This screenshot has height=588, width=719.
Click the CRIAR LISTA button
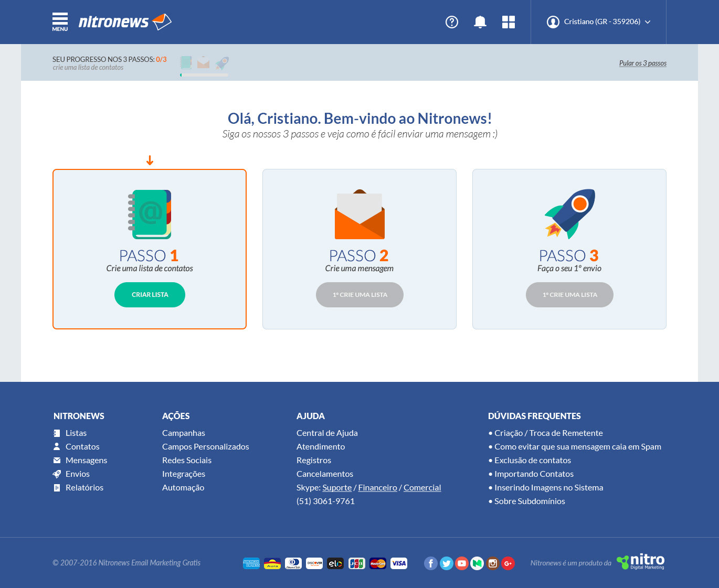coord(150,295)
